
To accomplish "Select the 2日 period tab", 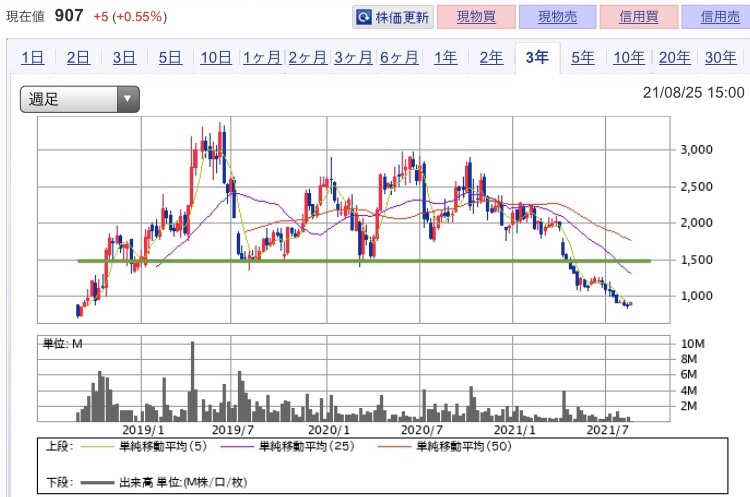I will point(78,57).
